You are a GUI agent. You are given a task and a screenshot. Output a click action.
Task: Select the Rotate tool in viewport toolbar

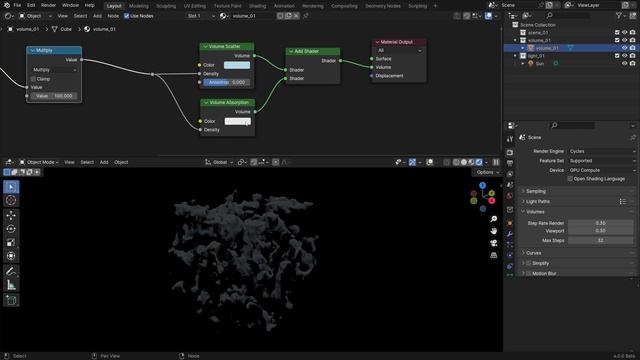click(x=11, y=229)
